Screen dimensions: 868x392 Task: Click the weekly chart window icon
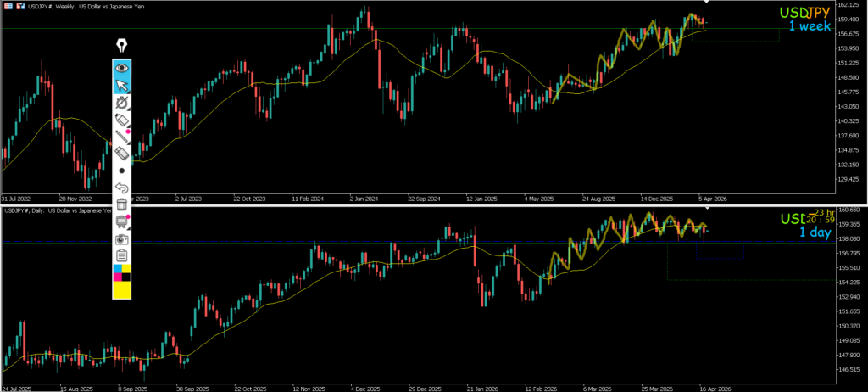click(x=8, y=6)
